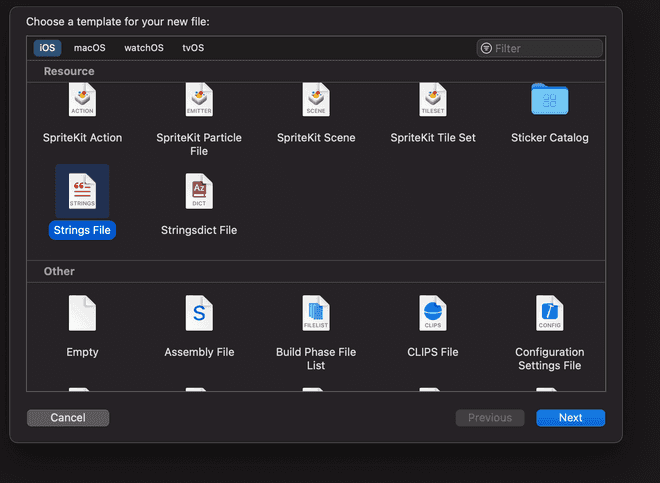Pick the CLIPS File template icon

tap(435, 314)
